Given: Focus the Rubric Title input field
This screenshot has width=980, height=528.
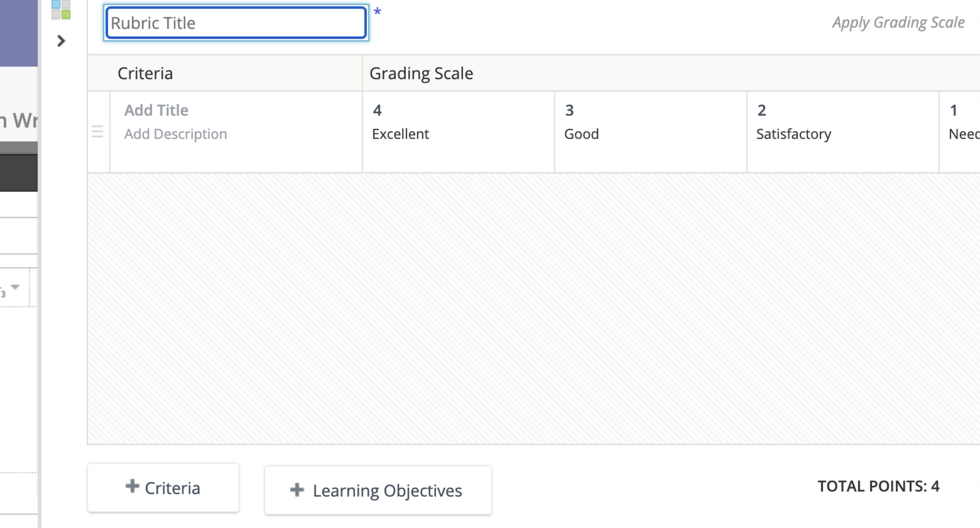Looking at the screenshot, I should 236,23.
